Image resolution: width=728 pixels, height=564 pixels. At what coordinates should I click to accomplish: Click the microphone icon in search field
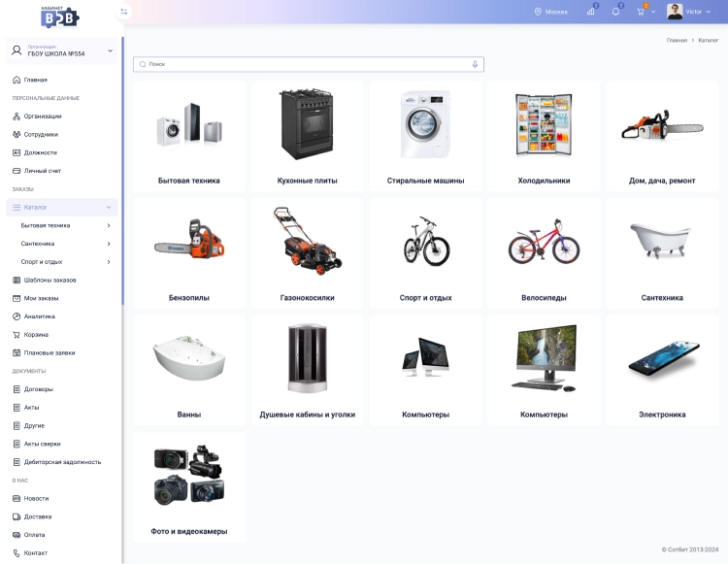(475, 64)
